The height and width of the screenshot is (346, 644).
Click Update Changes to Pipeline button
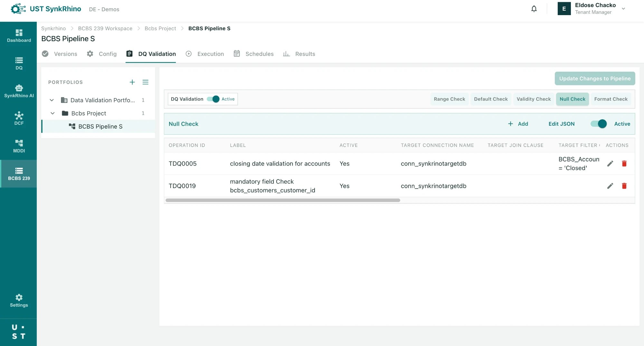[x=595, y=78]
